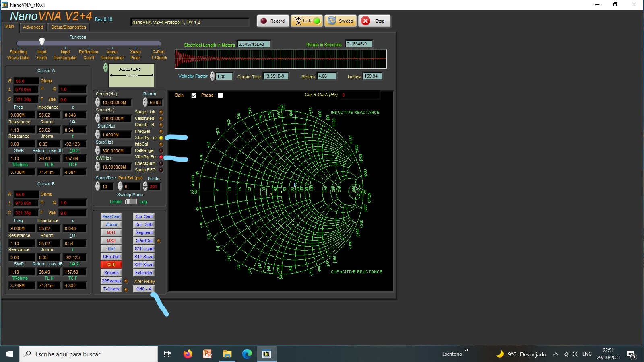Flip the Linear/Log sweep mode switch
Viewport: 644px width, 362px height.
pos(131,202)
